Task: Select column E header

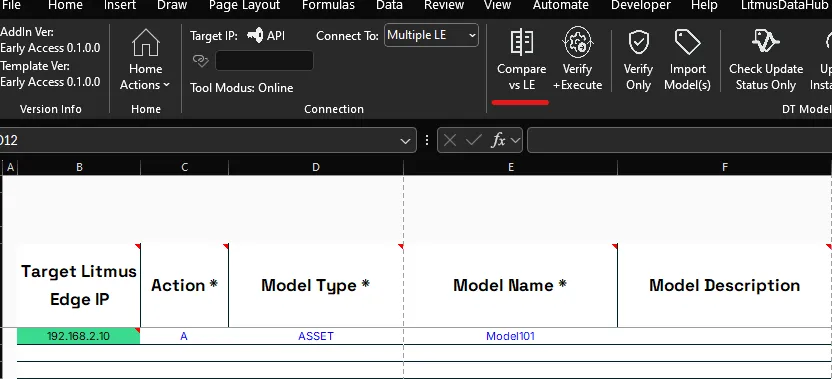Action: click(510, 167)
